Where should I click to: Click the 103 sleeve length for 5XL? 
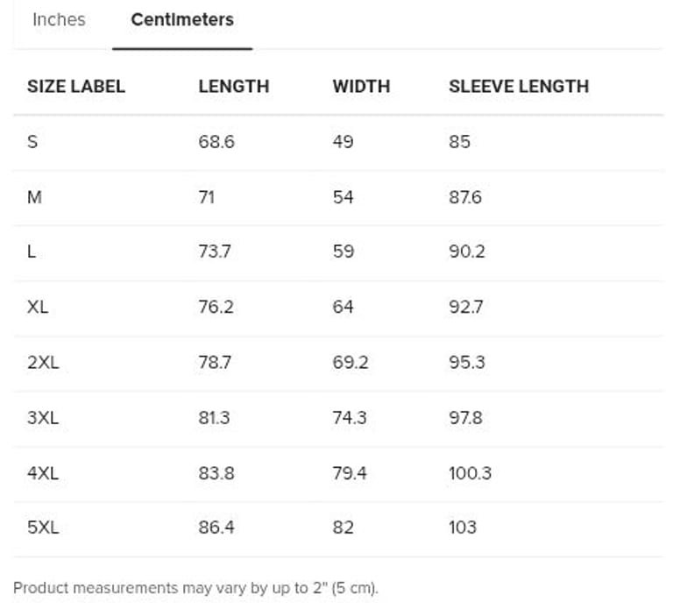pyautogui.click(x=463, y=527)
